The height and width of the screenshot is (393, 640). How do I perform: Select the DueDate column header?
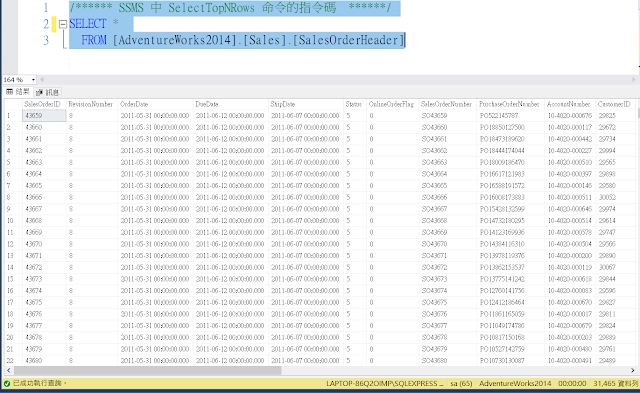231,104
